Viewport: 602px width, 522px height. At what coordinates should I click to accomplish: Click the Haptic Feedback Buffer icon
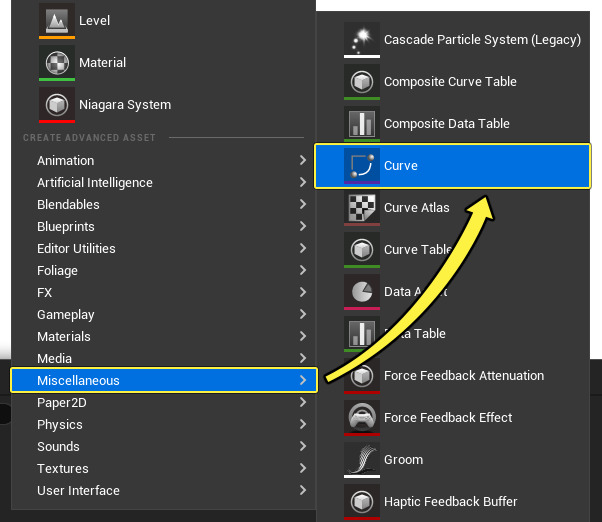pos(362,502)
